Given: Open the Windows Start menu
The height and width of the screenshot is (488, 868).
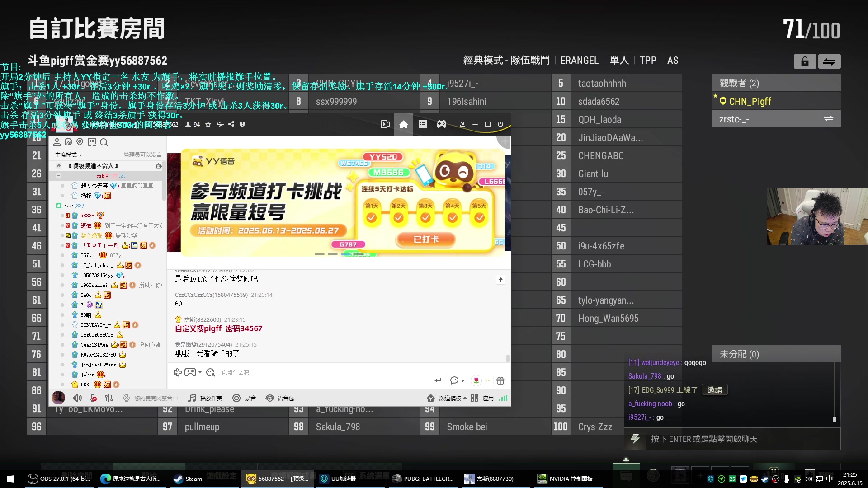Looking at the screenshot, I should (x=11, y=479).
